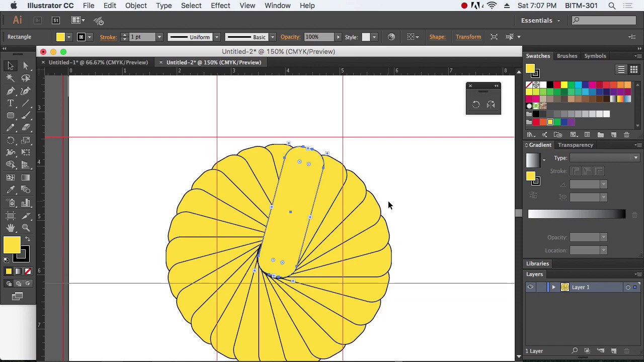Select the Selection tool arrow
644x362 pixels.
point(11,66)
